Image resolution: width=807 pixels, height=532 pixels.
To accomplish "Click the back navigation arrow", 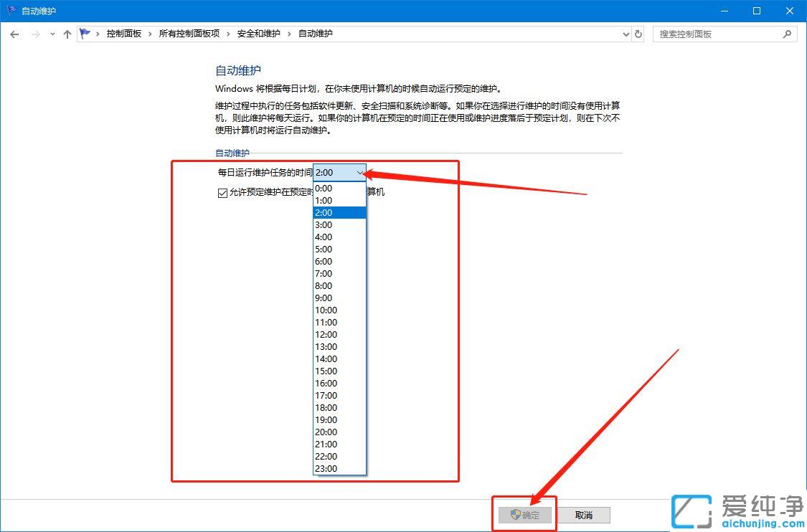I will (14, 34).
